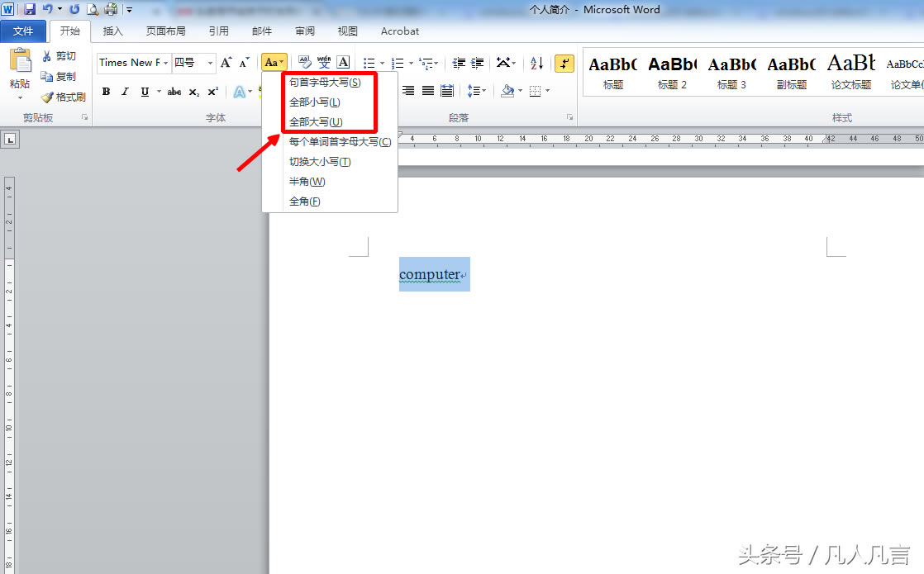Click the Sort (A-Z) icon

536,63
